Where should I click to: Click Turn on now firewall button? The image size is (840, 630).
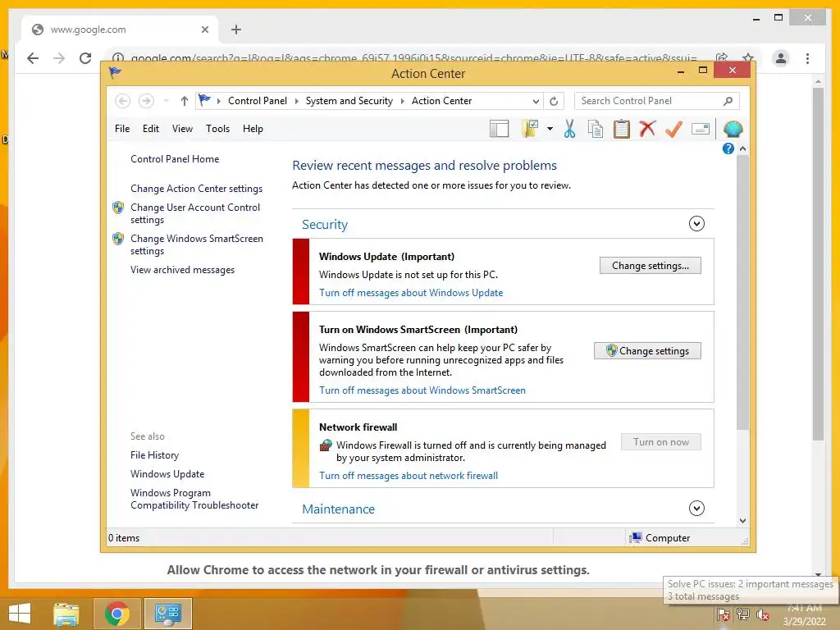pos(661,442)
